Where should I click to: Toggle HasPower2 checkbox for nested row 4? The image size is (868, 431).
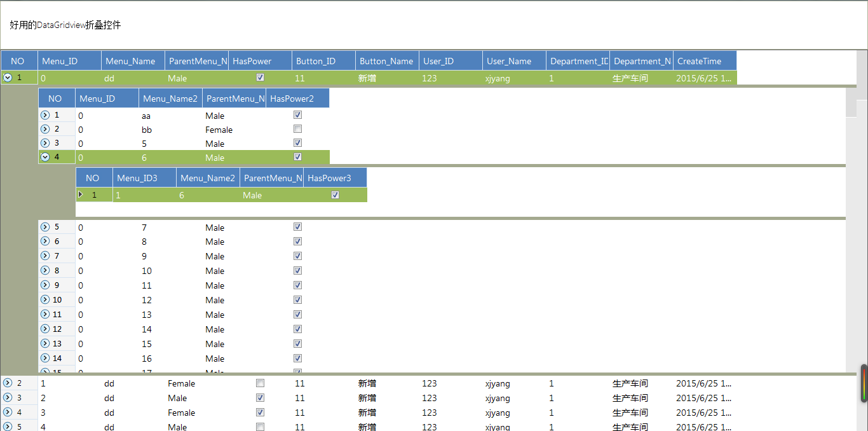tap(297, 157)
